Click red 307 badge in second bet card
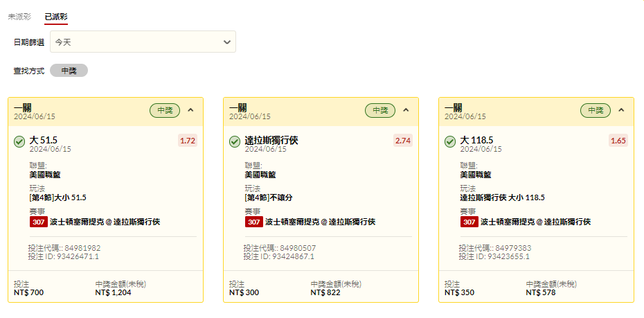The width and height of the screenshot is (644, 318). (254, 222)
